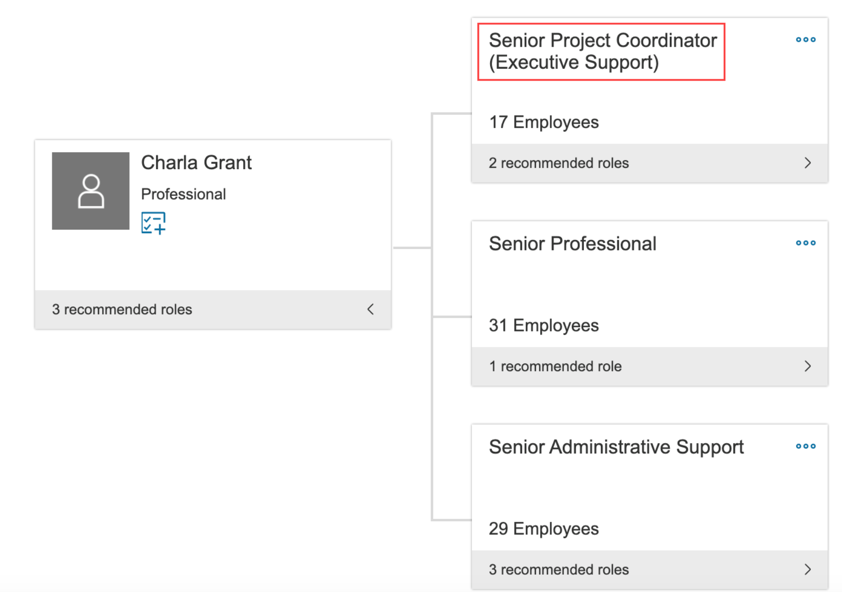
Task: Select the Senior Administrative Support title
Action: coord(616,447)
